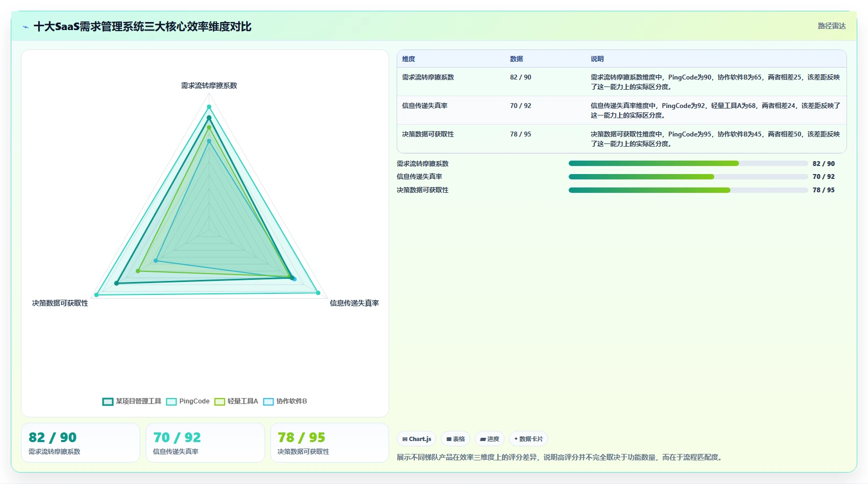This screenshot has width=868, height=484.
Task: Click the radar top axis label 需求流转摩擦系数
Action: (x=209, y=85)
